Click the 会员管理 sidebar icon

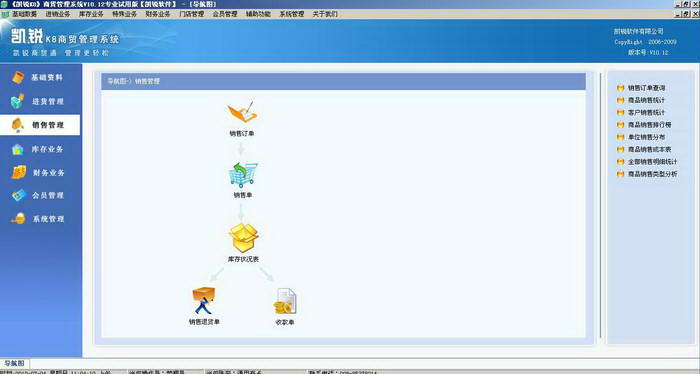[19, 195]
